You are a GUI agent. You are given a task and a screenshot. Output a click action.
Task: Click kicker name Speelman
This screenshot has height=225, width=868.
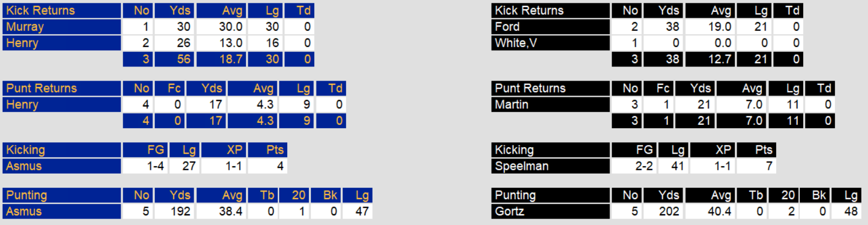tap(522, 167)
